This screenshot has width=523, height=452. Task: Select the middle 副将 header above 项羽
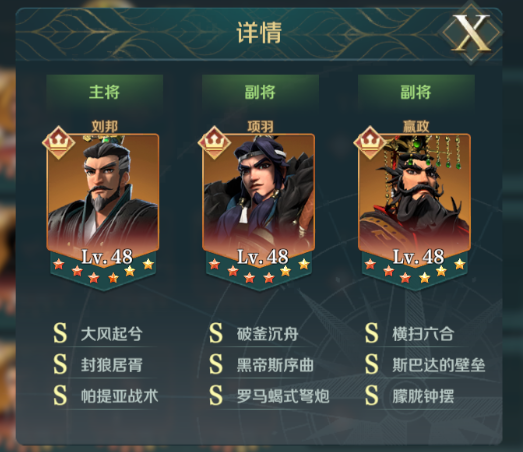(x=260, y=92)
